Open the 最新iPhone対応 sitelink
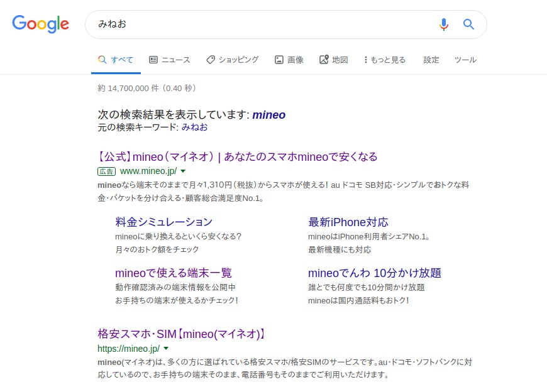Screen dimensions: 547x392 click(x=348, y=222)
